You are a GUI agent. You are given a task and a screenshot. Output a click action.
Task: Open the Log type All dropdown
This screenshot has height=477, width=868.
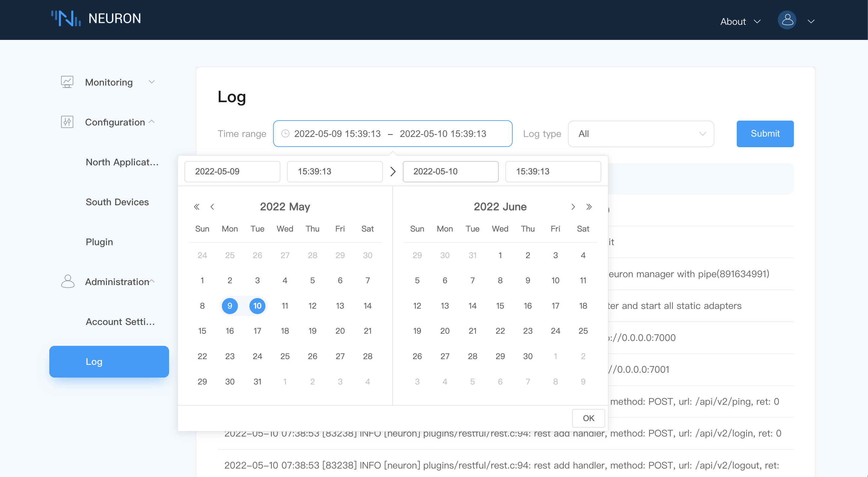pos(641,133)
